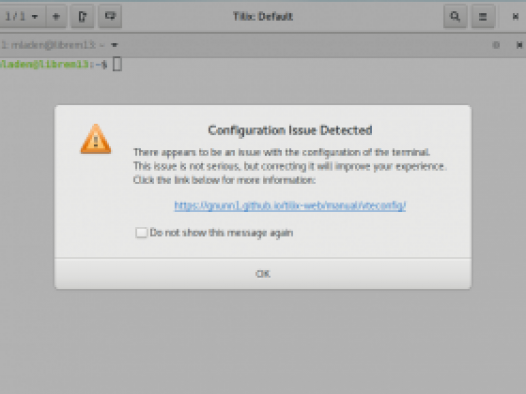The width and height of the screenshot is (526, 394).
Task: Add a new session with plus button
Action: point(56,16)
